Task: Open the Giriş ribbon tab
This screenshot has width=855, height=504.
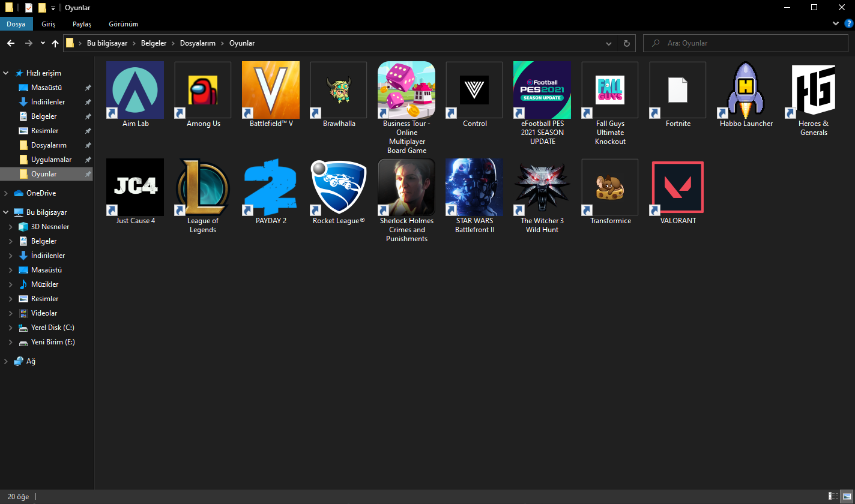Action: 48,24
